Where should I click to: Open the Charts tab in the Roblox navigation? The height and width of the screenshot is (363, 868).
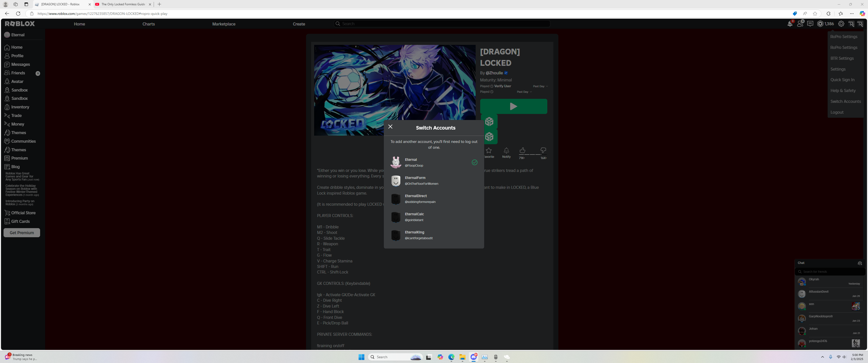point(149,24)
